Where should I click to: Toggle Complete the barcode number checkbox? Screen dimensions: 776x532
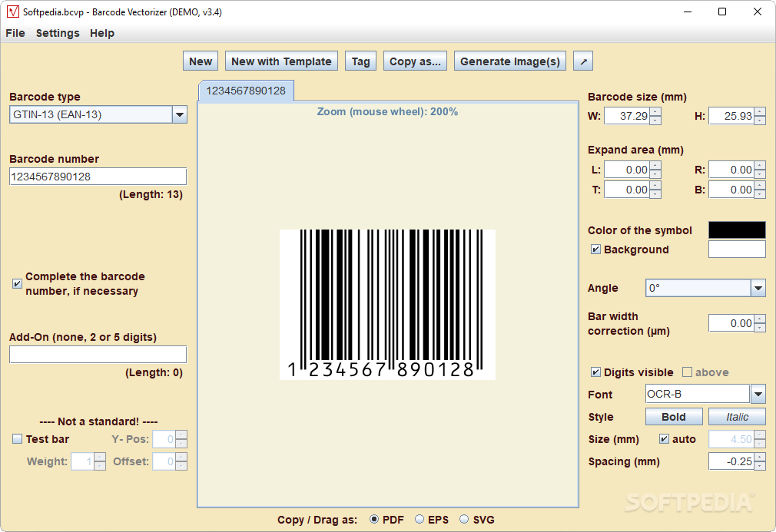[x=18, y=284]
